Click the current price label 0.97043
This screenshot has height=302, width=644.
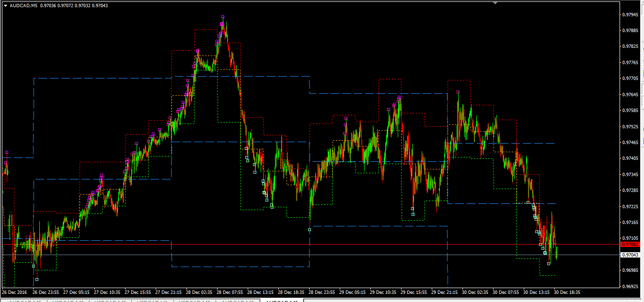630,255
